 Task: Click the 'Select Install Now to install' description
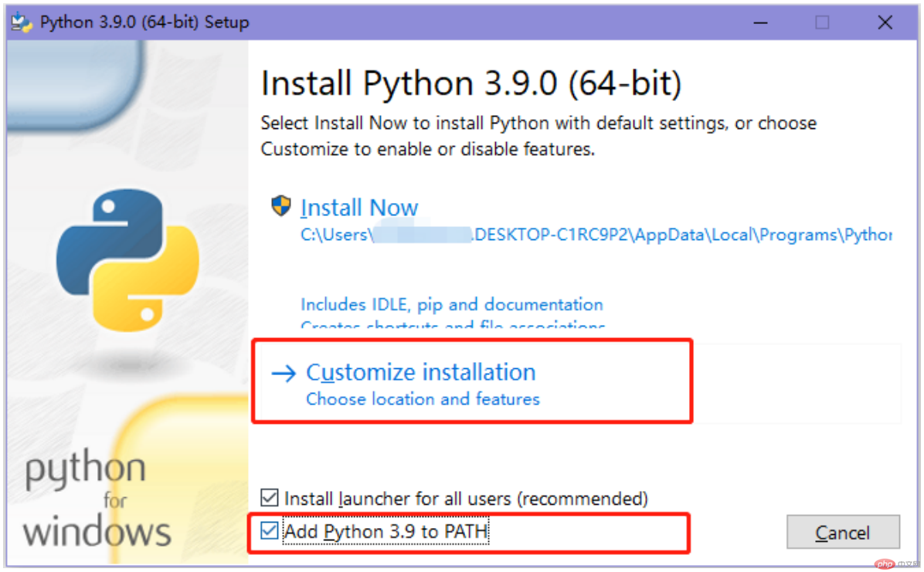click(x=538, y=136)
